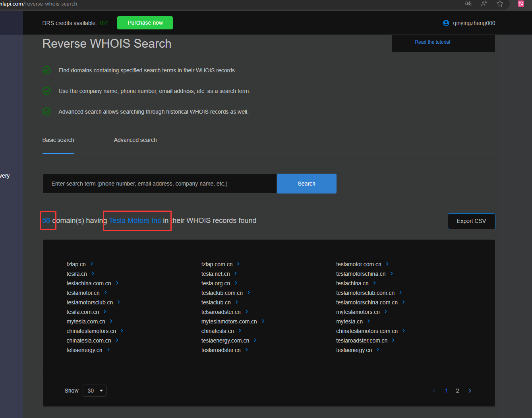Open qinyingzheng000 account name
This screenshot has width=532, height=418.
point(474,23)
